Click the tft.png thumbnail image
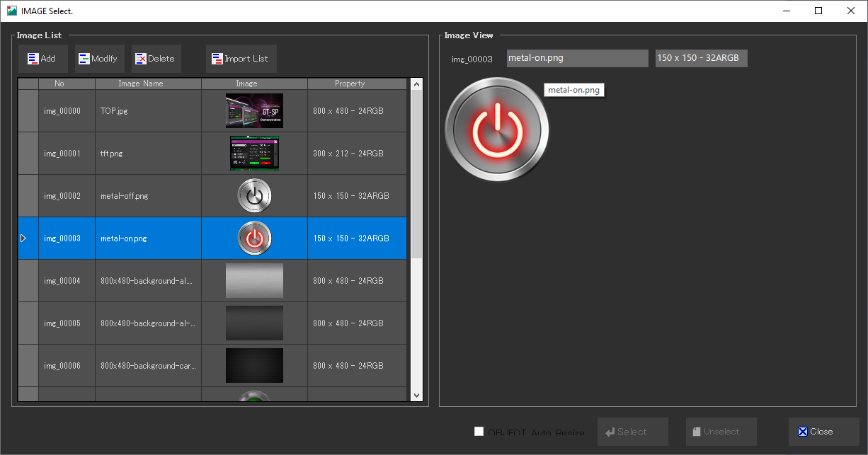The image size is (868, 455). click(254, 154)
